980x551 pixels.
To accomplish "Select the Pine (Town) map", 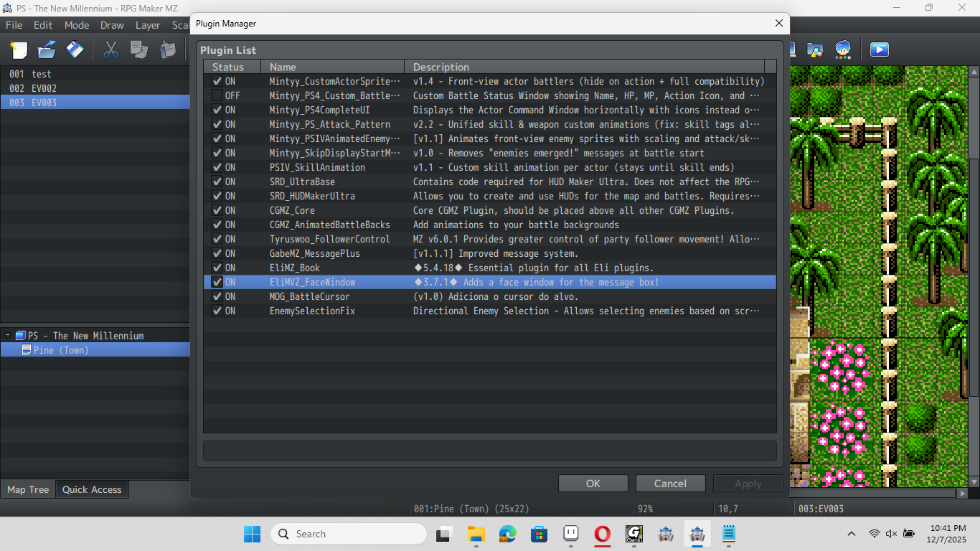I will pos(95,350).
